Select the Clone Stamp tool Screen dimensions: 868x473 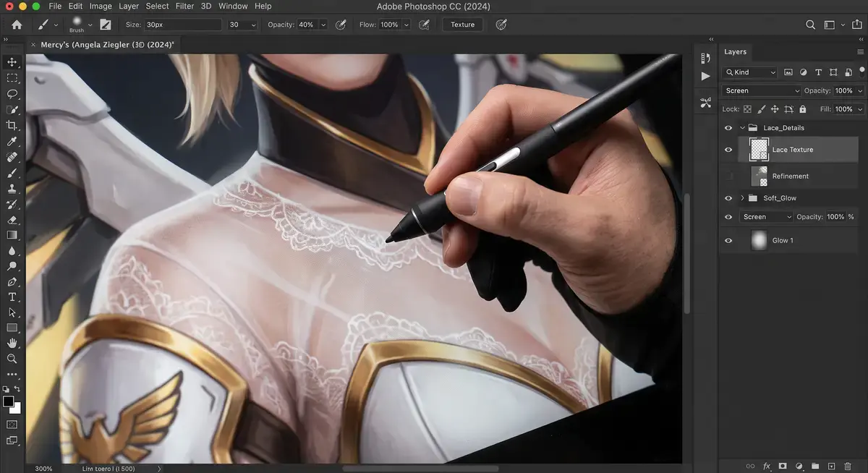click(x=12, y=189)
